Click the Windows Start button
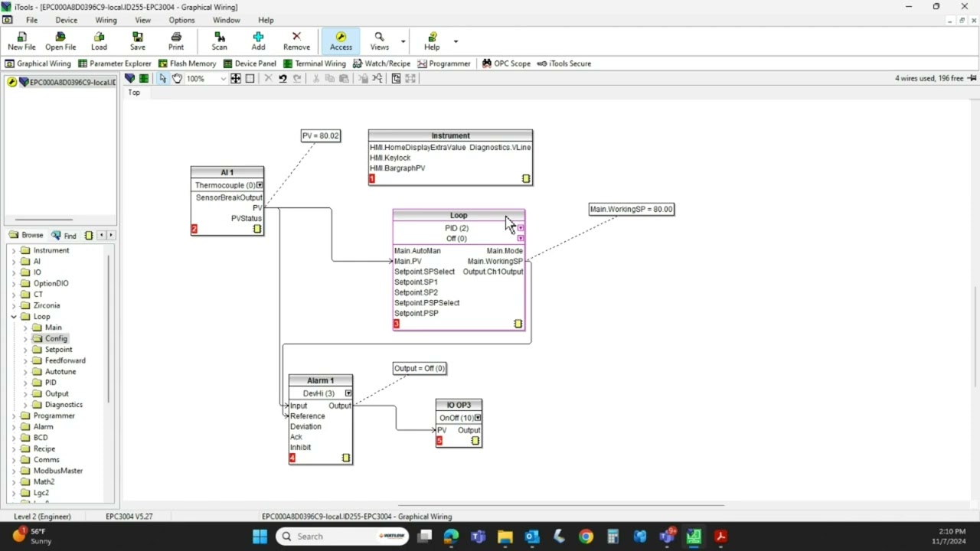The height and width of the screenshot is (551, 980). click(260, 536)
